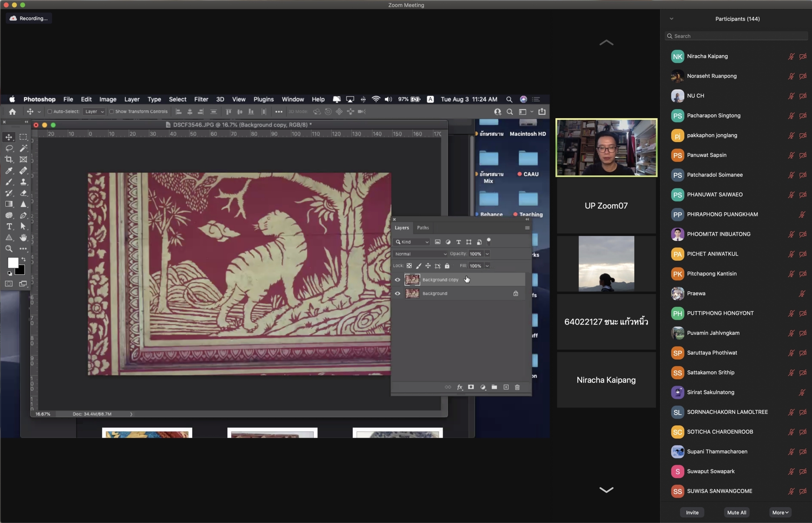
Task: Select the Move tool in Photoshop toolbar
Action: (9, 137)
